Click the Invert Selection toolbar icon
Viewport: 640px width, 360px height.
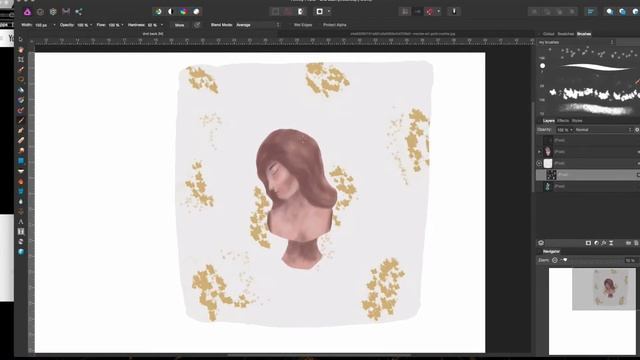[301, 12]
